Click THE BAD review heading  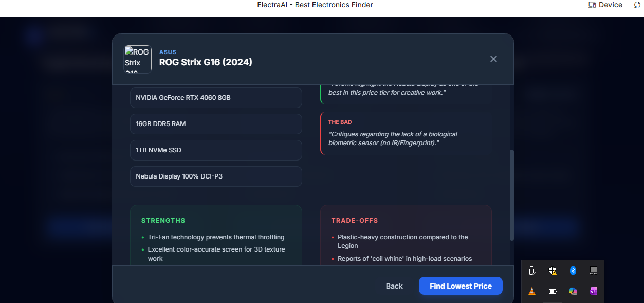pos(340,122)
